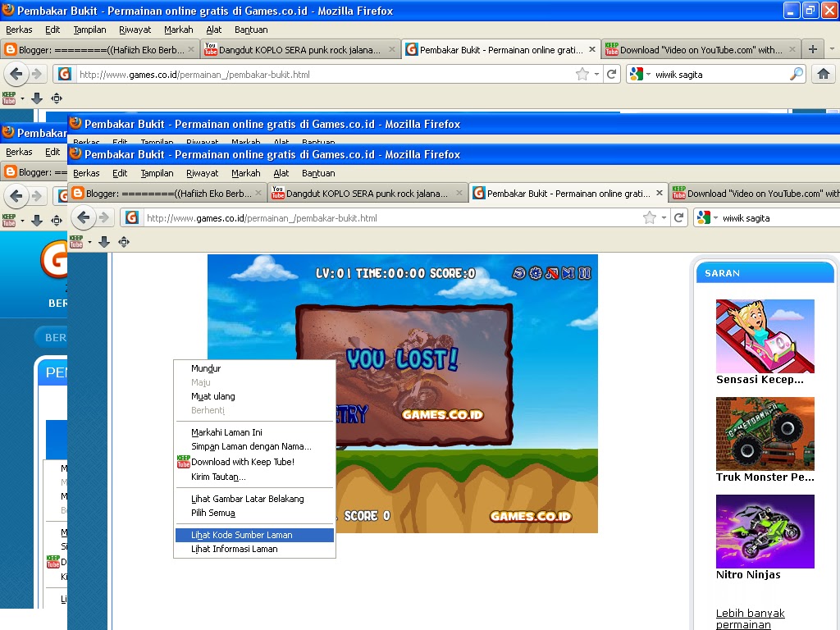Expand the KeepTube dropdown arrow in top window

point(22,98)
